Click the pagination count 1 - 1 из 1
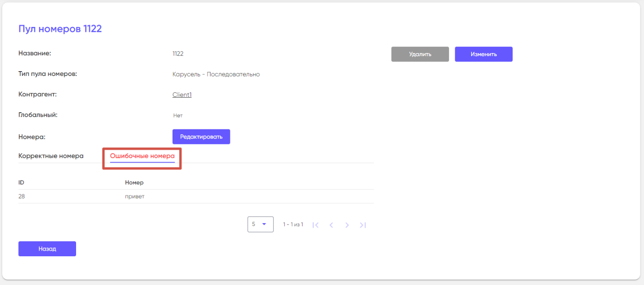Viewport: 644px width, 285px height. coord(293,225)
